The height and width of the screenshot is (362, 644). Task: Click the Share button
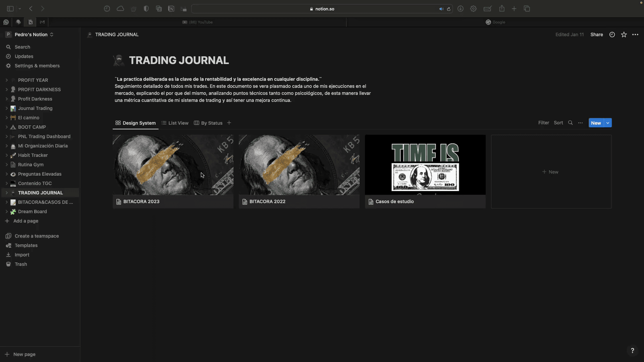(x=596, y=35)
